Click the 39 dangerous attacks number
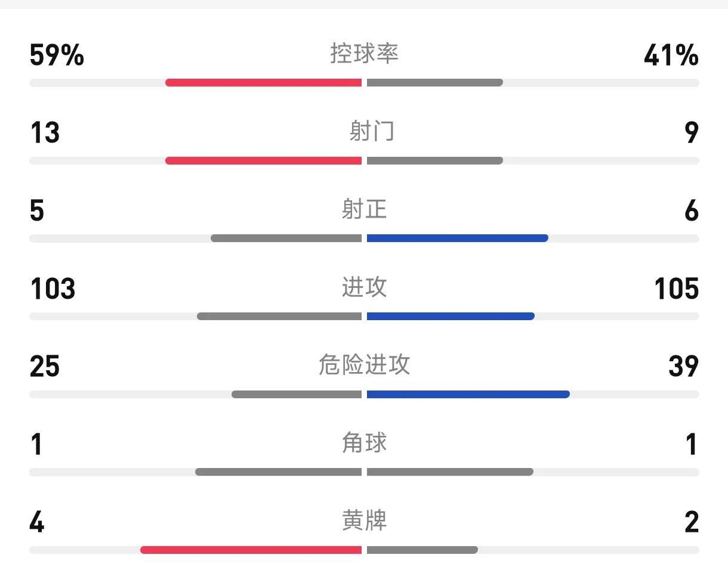 (683, 366)
